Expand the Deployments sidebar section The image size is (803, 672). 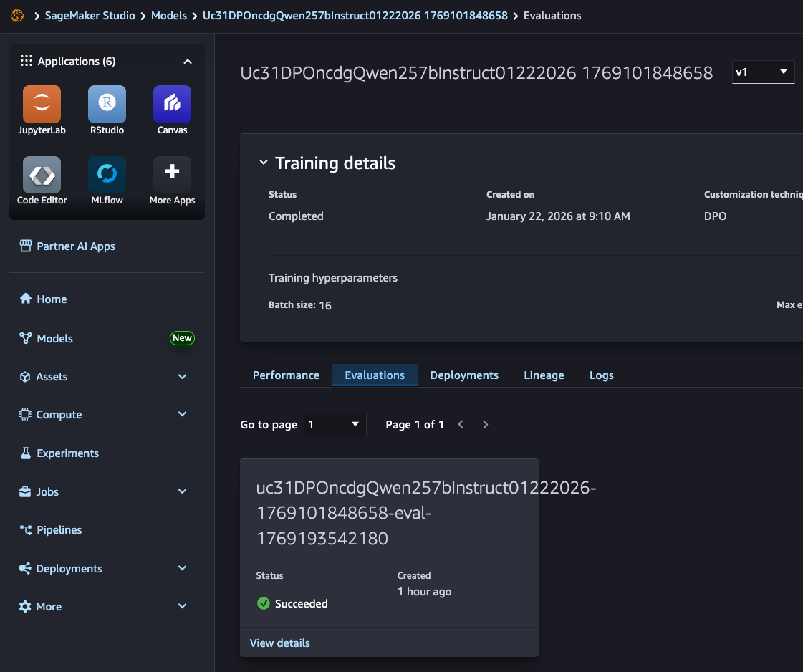coord(182,568)
